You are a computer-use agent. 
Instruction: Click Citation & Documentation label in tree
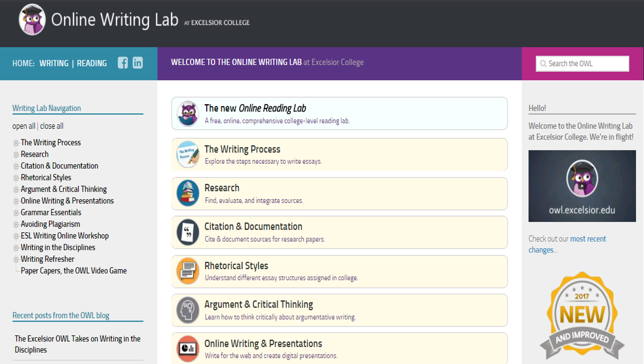pos(59,166)
